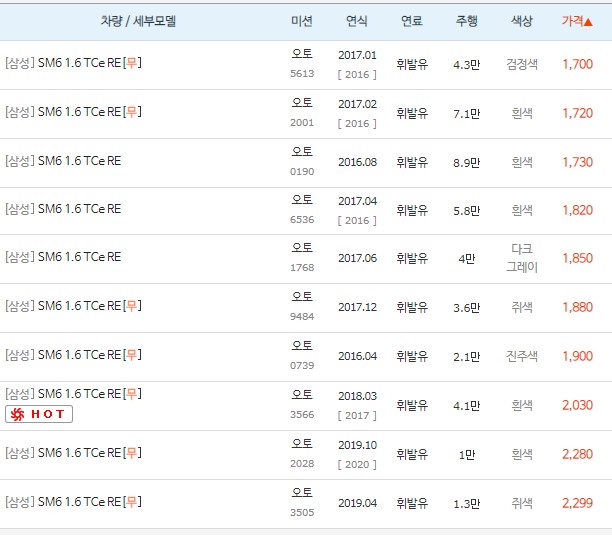Open SM6 listing priced 1,700
This screenshot has height=535, width=612.
(x=73, y=63)
